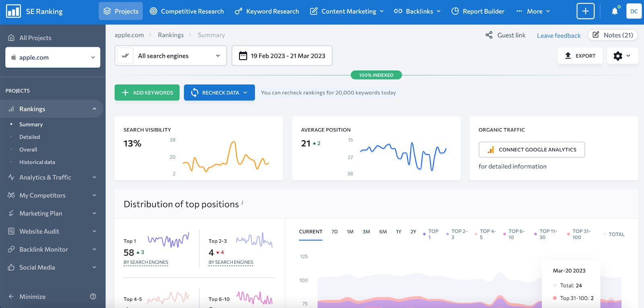
Task: Click CONNECT GOOGLE ANALYTICS button
Action: pos(532,150)
